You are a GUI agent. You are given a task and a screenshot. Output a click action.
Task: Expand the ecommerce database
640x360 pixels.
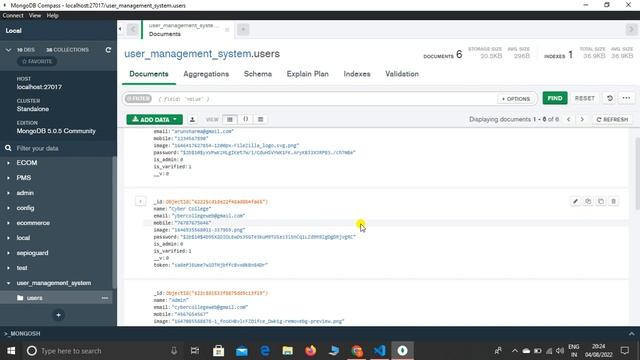click(8, 223)
